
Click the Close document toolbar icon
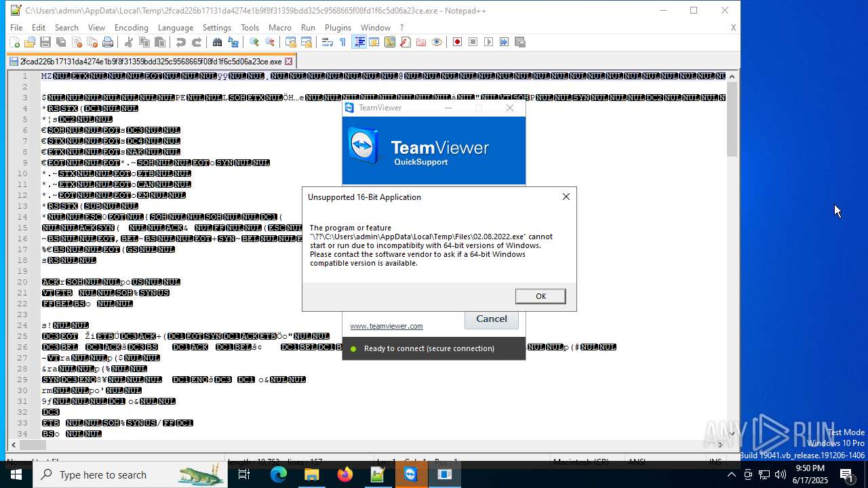click(77, 42)
